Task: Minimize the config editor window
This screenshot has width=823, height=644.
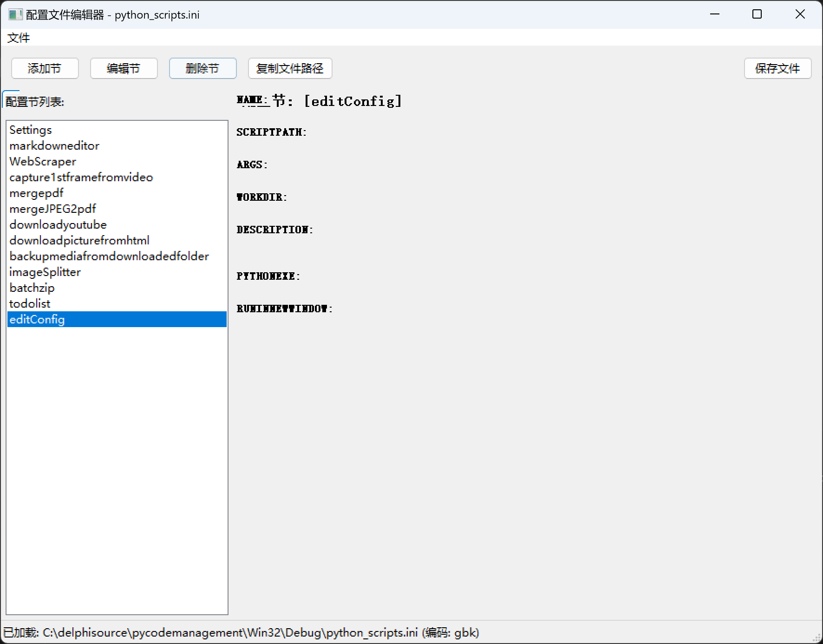Action: pyautogui.click(x=715, y=14)
